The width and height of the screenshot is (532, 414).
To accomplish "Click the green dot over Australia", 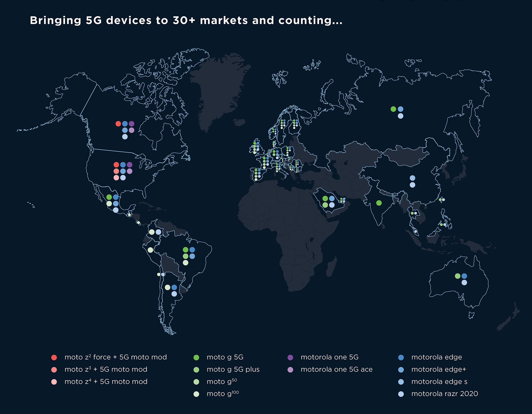I will point(458,276).
